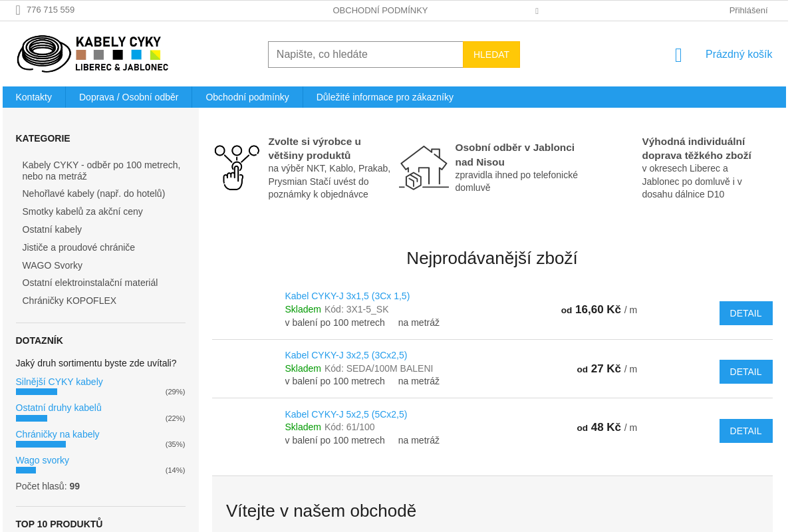Click the heading Osobní odběr v Jablonci nad Nisou

[x=515, y=155]
